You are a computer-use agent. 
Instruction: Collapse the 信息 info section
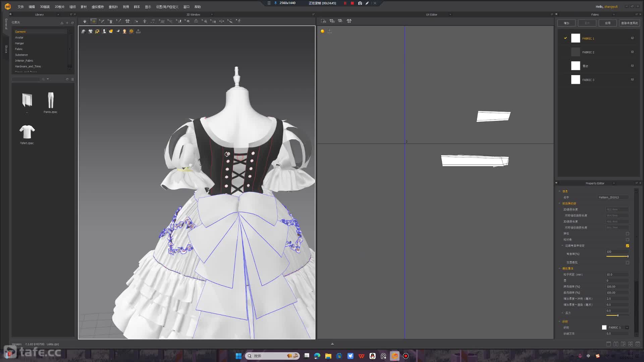(x=559, y=191)
